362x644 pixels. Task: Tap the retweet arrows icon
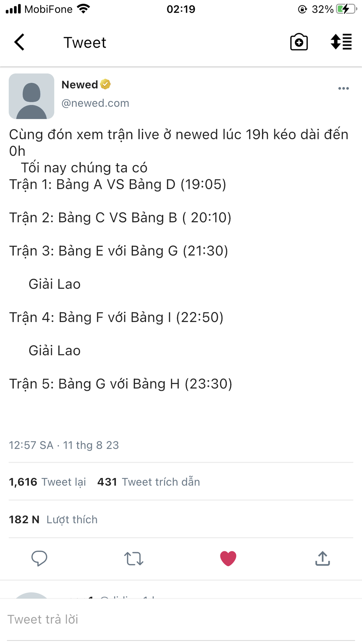click(x=134, y=558)
